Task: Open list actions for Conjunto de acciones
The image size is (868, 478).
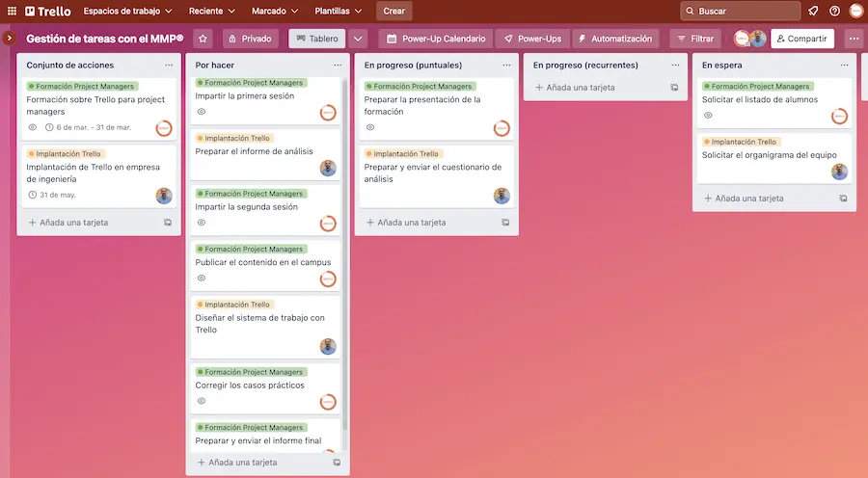Action: coord(169,66)
